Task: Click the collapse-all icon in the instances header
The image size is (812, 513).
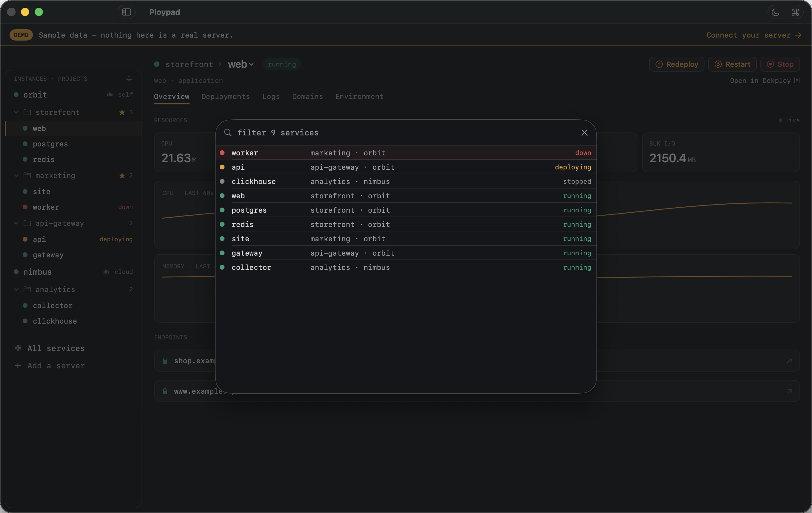Action: pos(129,79)
